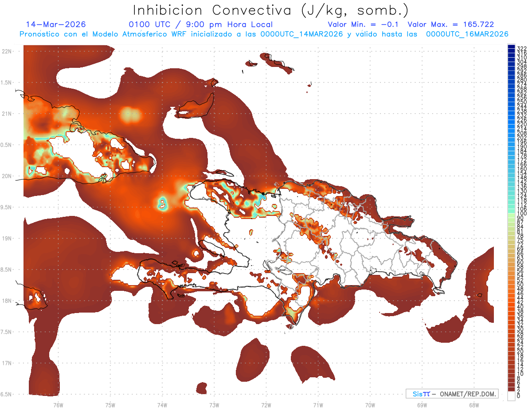Click longitude label '73W'
Image resolution: width=532 pixels, height=411 pixels.
(x=214, y=405)
